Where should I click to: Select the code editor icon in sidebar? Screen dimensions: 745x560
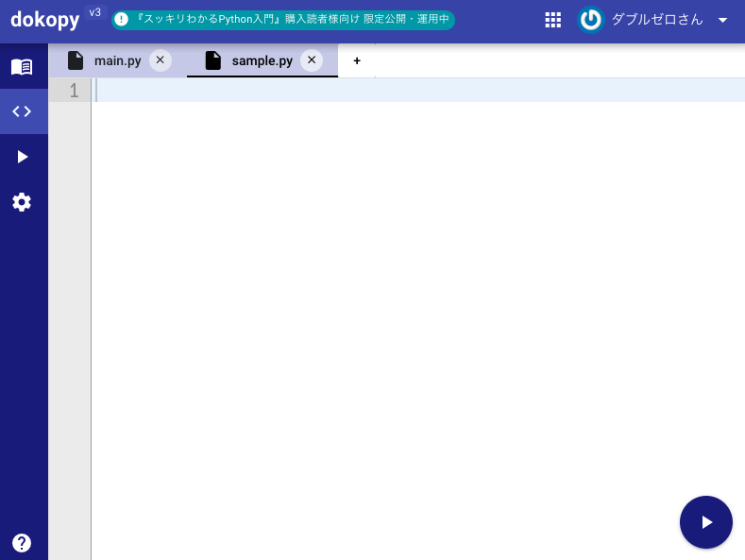click(22, 111)
